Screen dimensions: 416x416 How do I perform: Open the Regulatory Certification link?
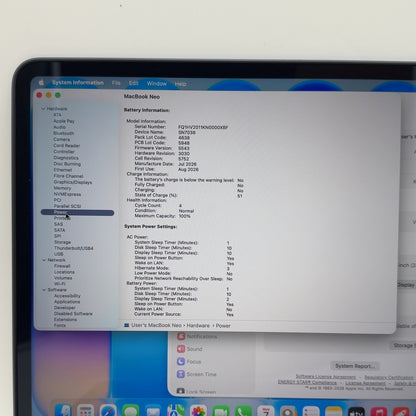pos(389,377)
